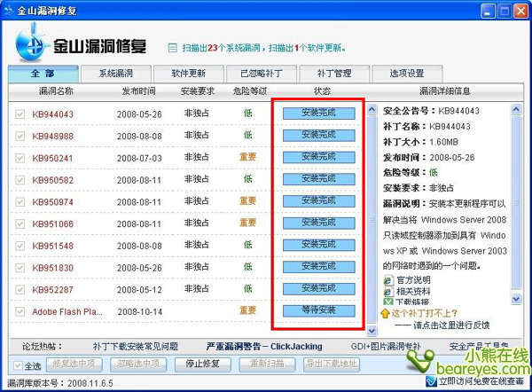
Task: Click the online virus scan shield icon
Action: point(431,381)
